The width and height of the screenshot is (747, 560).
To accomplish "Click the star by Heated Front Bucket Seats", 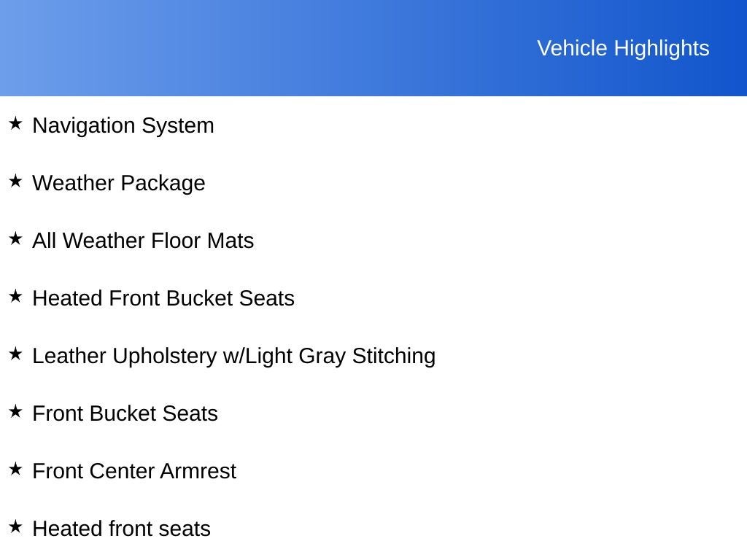I will click(x=15, y=296).
